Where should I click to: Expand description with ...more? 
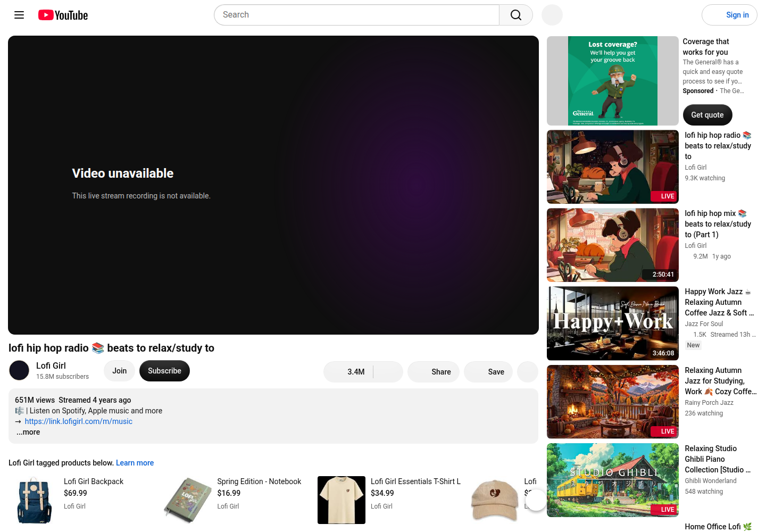tap(28, 432)
